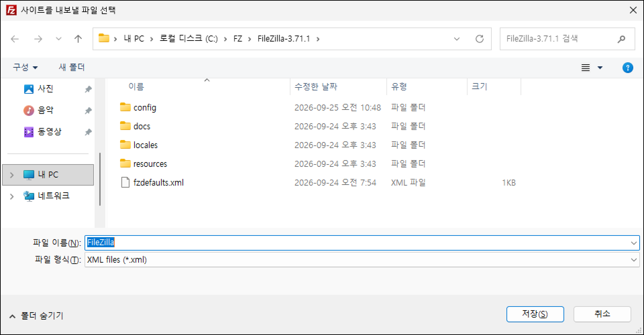This screenshot has width=644, height=335.
Task: Open the 파일 이름 dropdown arrow
Action: pos(634,243)
